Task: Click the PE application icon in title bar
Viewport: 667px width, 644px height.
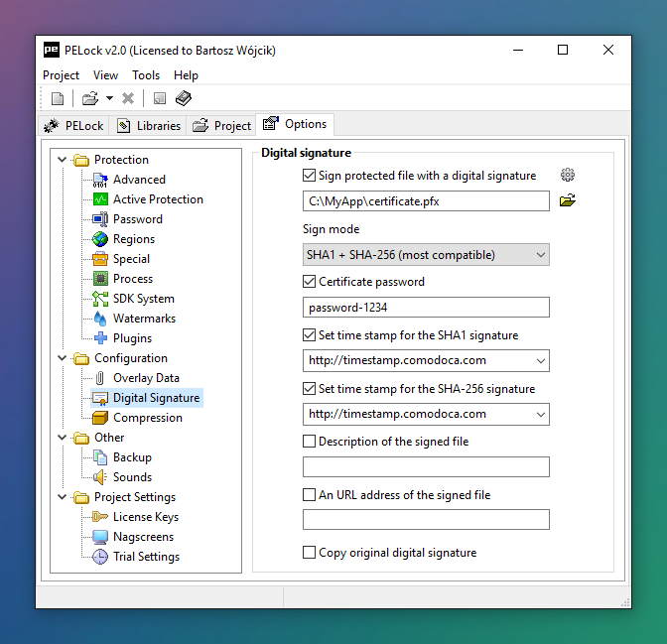Action: [x=52, y=51]
